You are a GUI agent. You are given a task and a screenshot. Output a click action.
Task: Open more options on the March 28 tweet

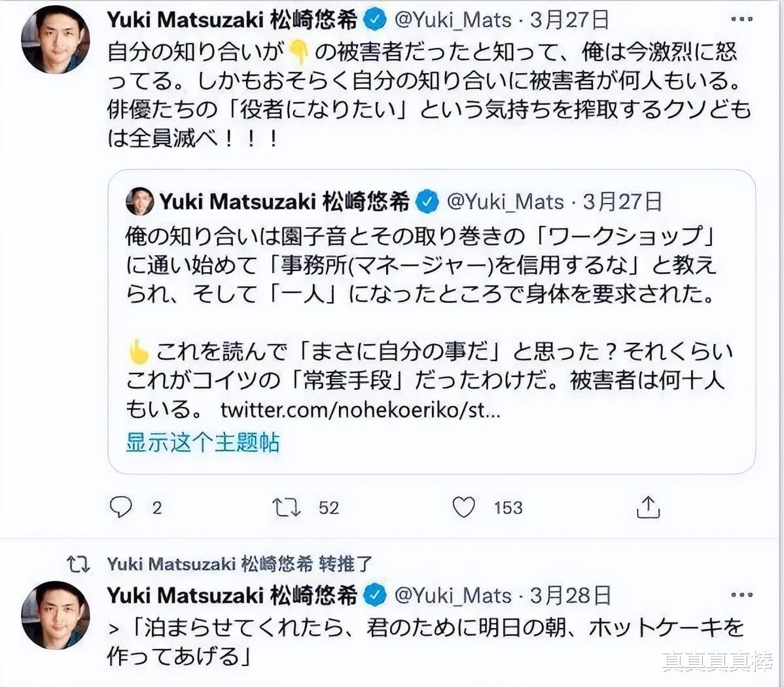tap(741, 595)
